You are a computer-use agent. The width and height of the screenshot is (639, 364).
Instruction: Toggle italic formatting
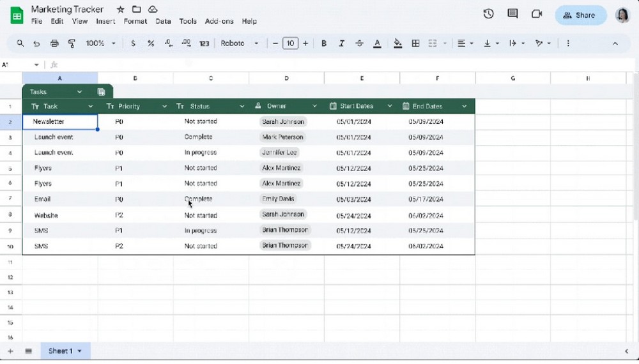pos(342,43)
